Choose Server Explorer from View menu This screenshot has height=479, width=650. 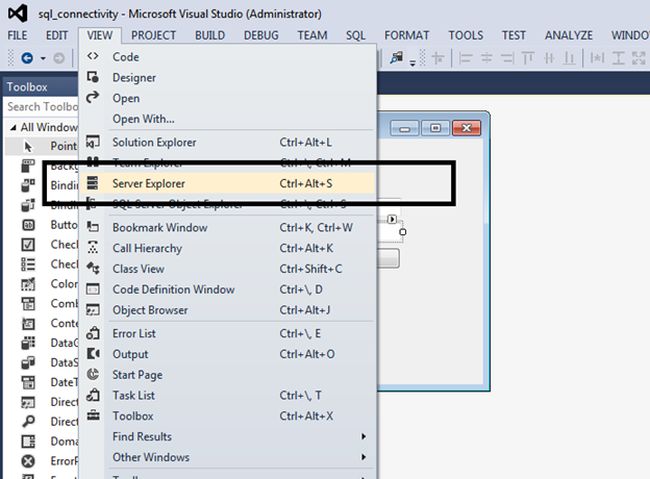227,183
